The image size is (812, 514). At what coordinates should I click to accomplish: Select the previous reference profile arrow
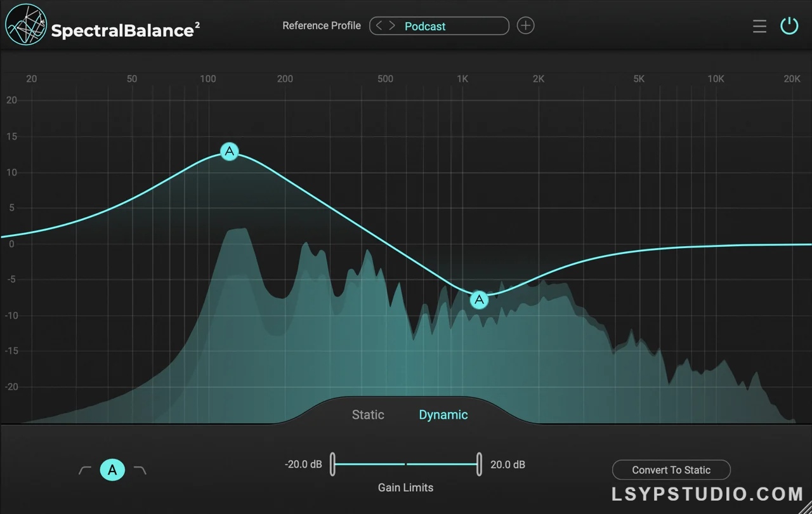(x=379, y=26)
